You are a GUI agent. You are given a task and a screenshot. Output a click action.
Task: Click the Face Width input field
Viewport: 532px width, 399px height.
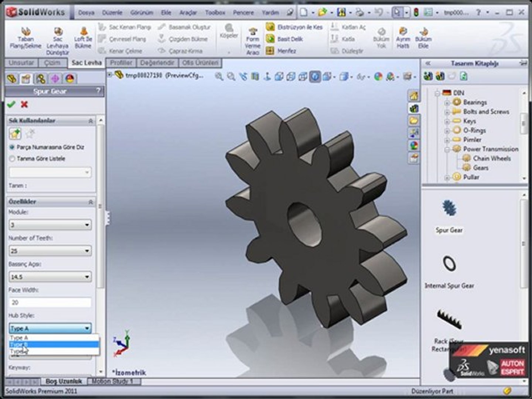[50, 303]
